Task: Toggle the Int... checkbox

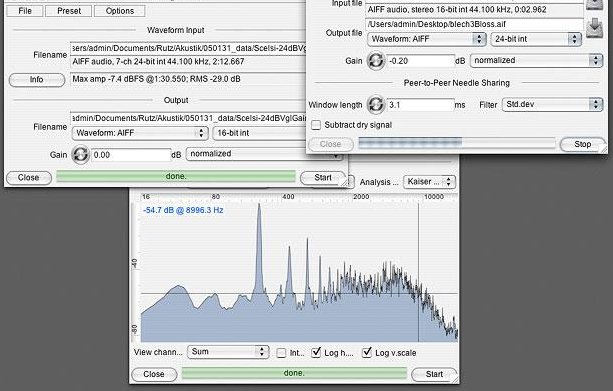Action: [281, 353]
